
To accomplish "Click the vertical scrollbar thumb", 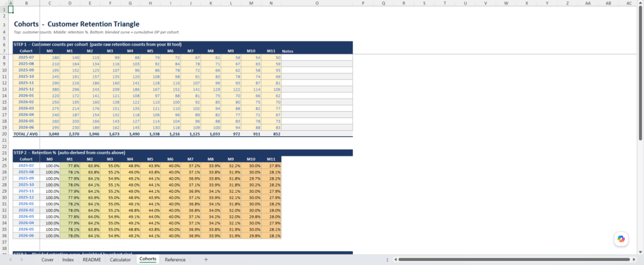I will 641,74.
